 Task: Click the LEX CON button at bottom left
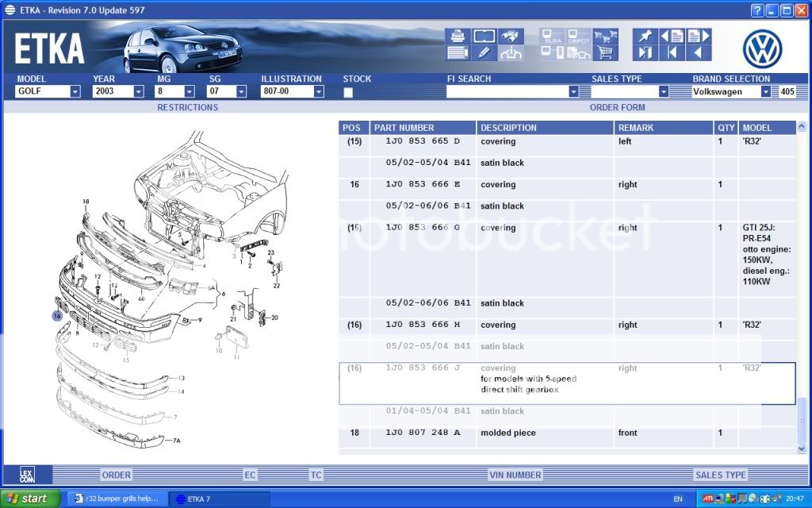coord(26,474)
